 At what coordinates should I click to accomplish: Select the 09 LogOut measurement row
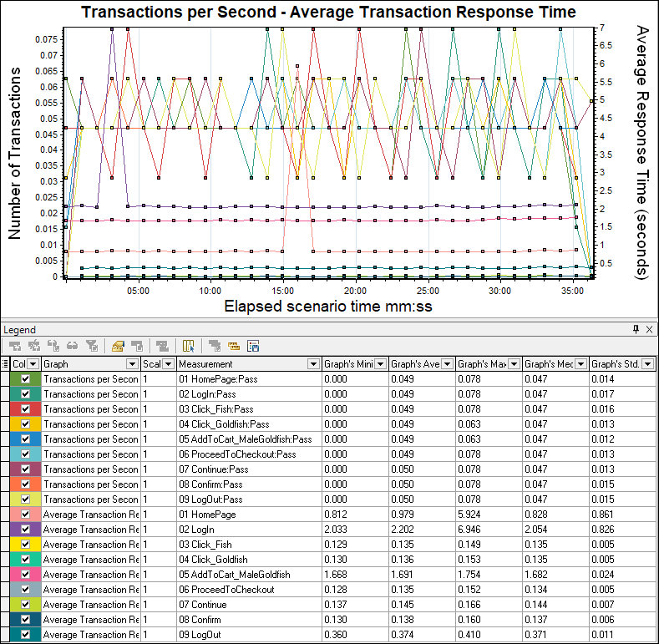coord(329,634)
